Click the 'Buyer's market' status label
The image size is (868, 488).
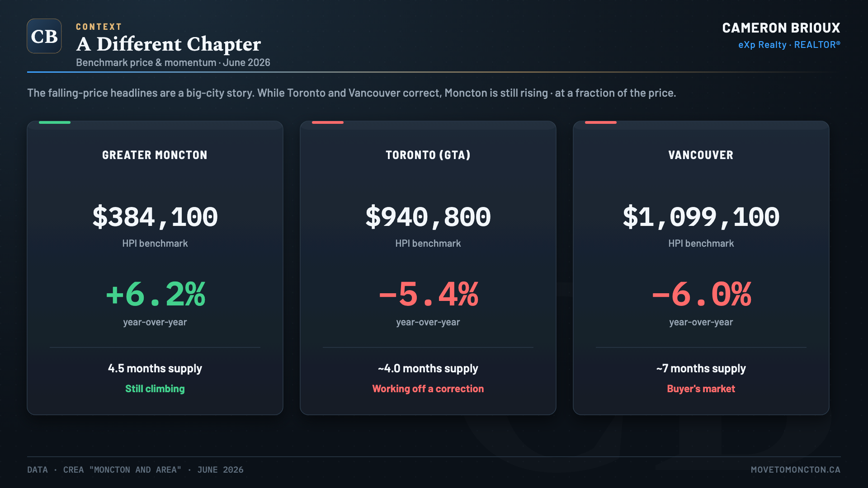[701, 389]
